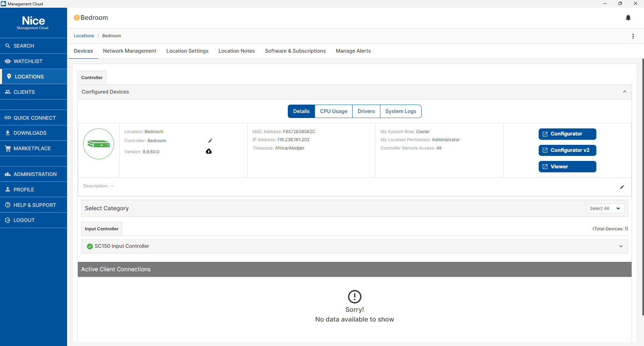The image size is (644, 346).
Task: Switch to Network Management tab
Action: click(x=129, y=51)
